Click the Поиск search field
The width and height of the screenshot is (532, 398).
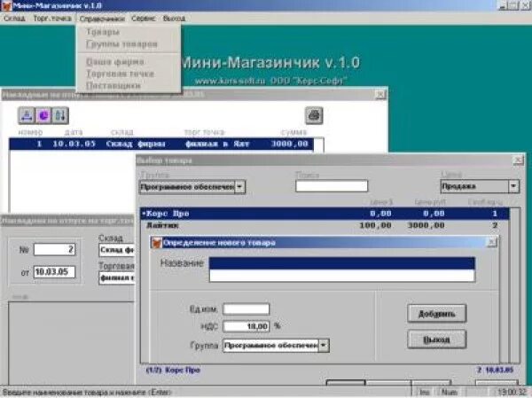coord(332,186)
